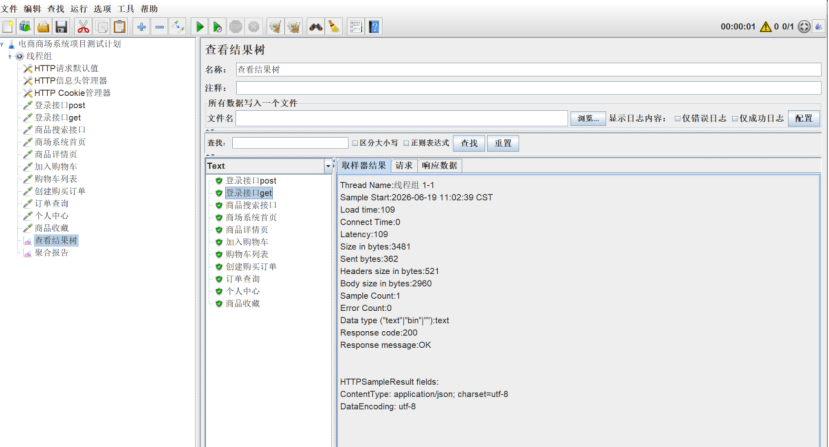Screen dimensions: 829x447
Task: Click the 浏览... button
Action: [588, 118]
